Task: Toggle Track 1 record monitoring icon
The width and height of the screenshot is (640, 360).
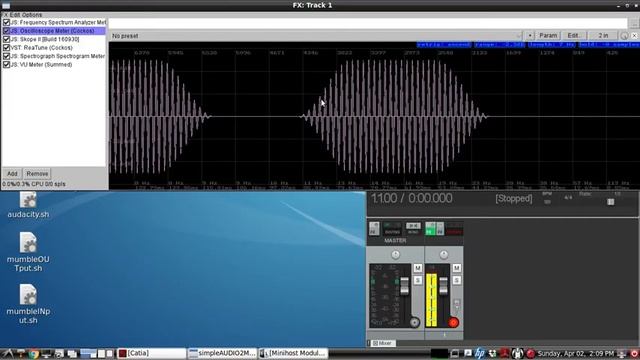Action: (457, 304)
